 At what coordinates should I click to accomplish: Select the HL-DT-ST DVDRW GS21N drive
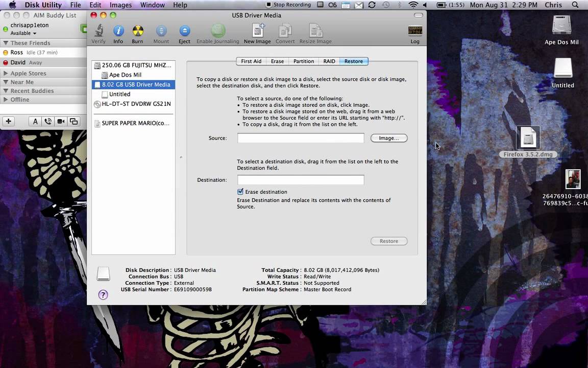click(134, 104)
